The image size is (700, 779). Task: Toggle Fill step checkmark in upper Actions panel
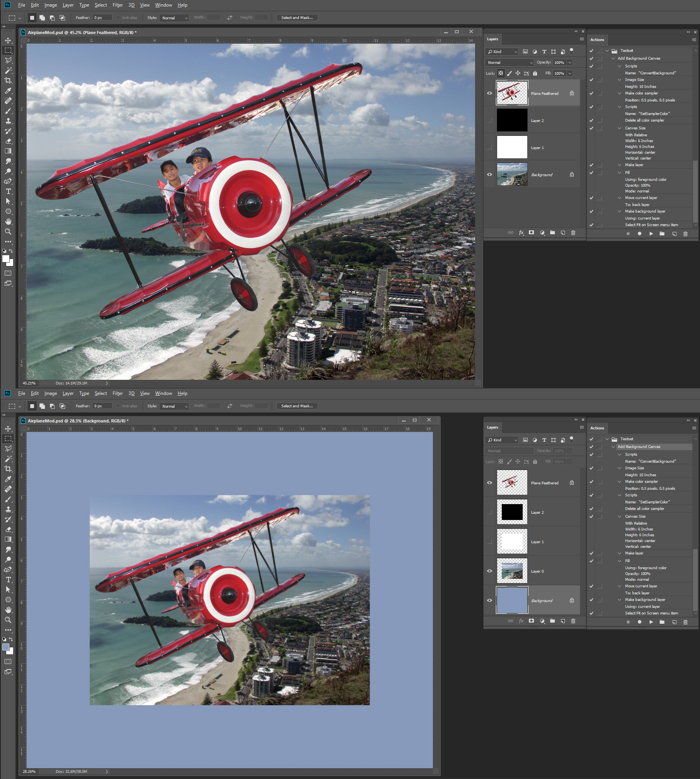pos(591,173)
